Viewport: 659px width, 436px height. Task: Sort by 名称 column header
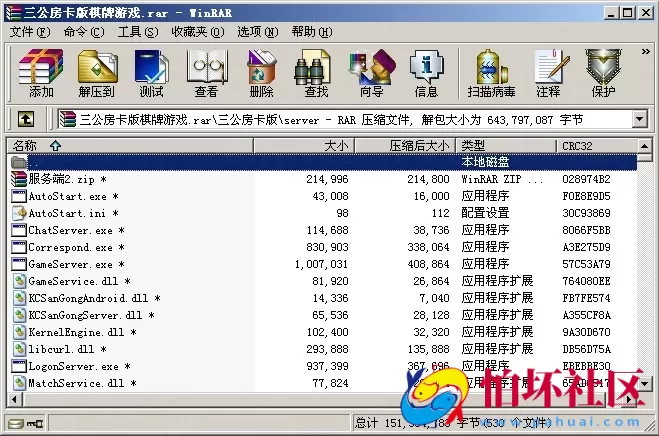[x=130, y=146]
